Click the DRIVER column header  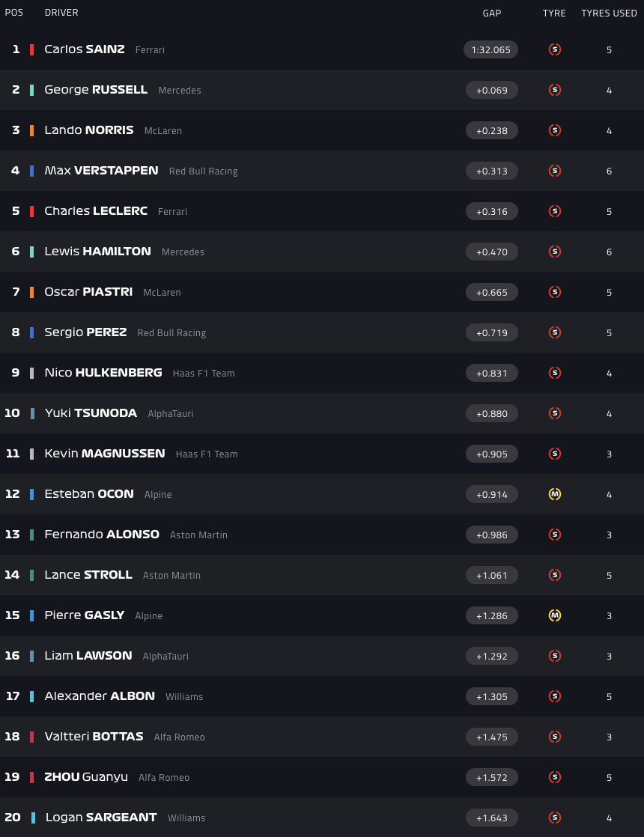61,13
